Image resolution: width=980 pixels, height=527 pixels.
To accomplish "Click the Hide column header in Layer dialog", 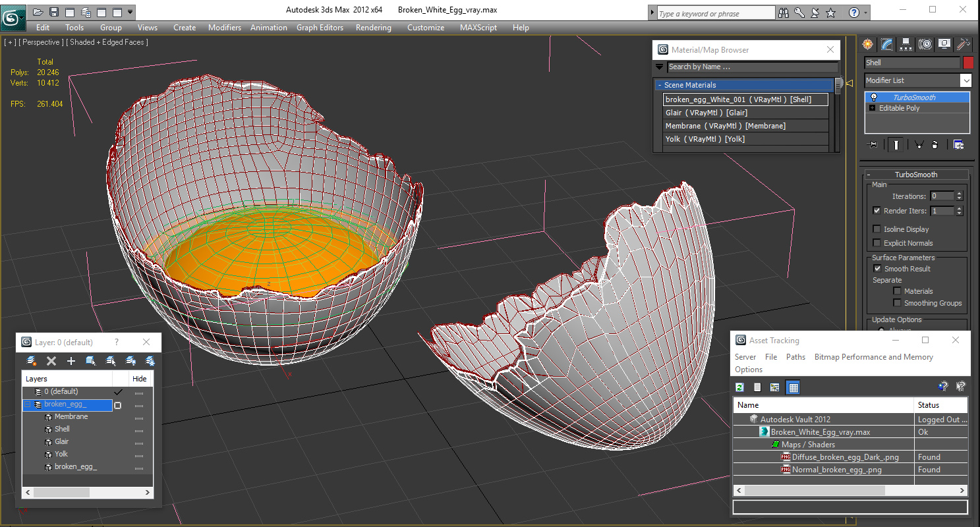I will click(140, 379).
